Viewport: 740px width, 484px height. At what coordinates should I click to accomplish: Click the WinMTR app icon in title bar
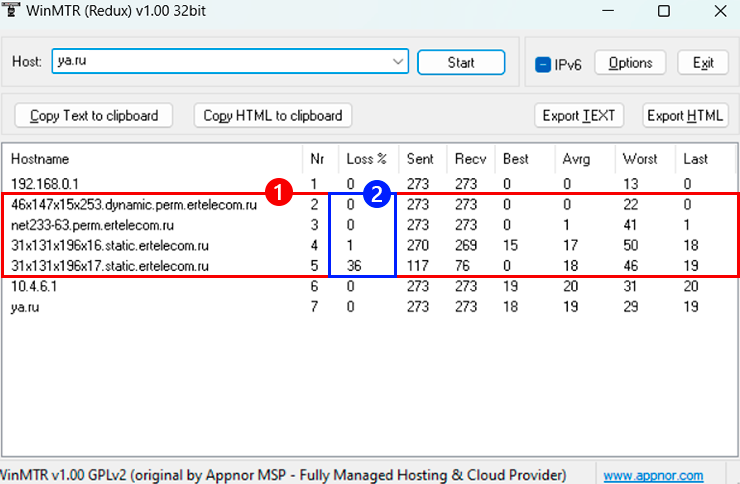10,9
